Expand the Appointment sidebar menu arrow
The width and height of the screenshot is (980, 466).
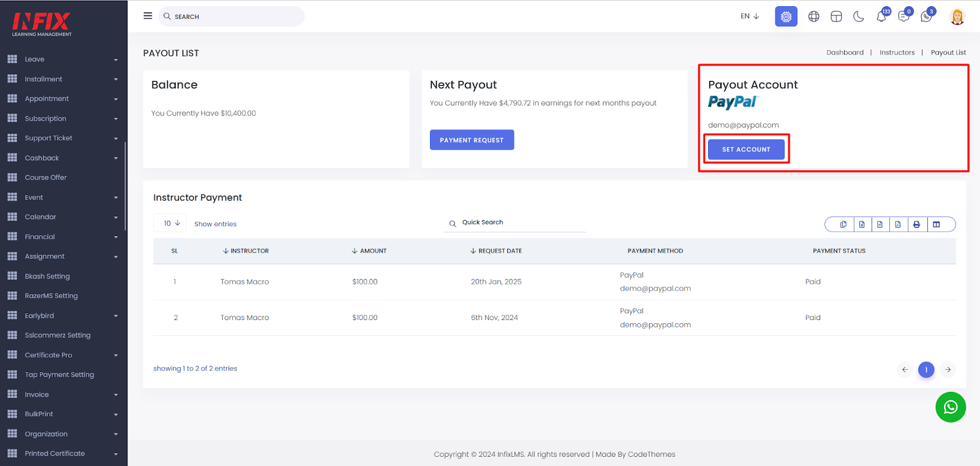116,99
